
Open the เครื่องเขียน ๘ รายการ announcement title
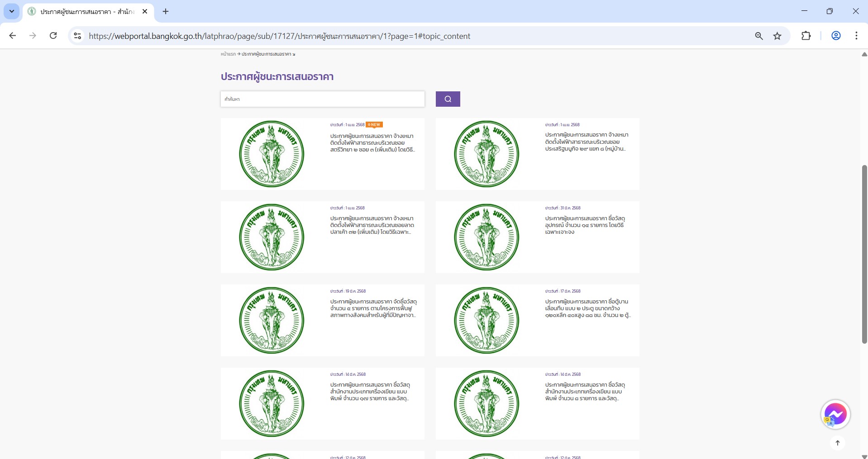point(585,392)
